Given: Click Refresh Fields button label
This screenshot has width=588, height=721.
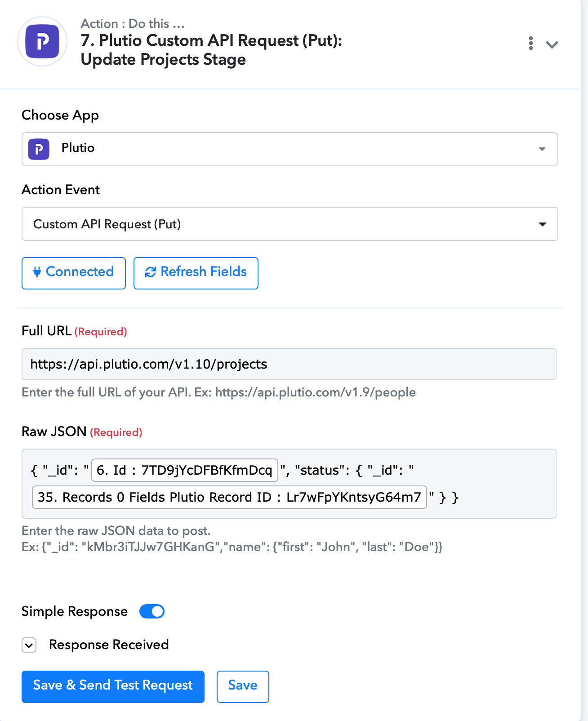Looking at the screenshot, I should click(x=204, y=271).
